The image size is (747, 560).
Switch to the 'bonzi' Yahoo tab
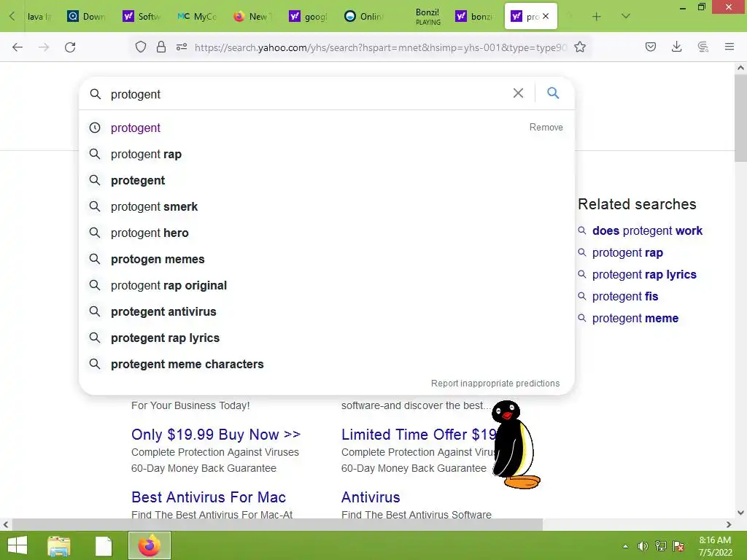coord(474,16)
